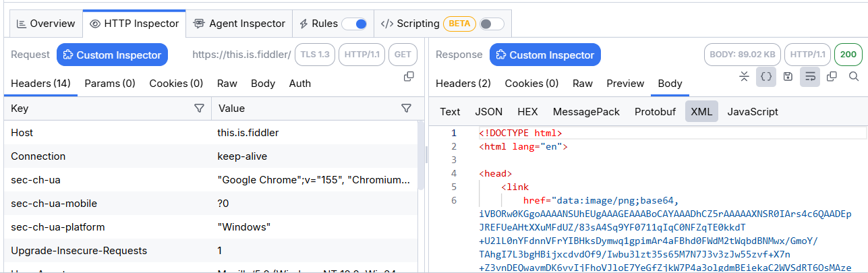The image size is (868, 273).
Task: Switch body view to MessagePack
Action: 586,112
